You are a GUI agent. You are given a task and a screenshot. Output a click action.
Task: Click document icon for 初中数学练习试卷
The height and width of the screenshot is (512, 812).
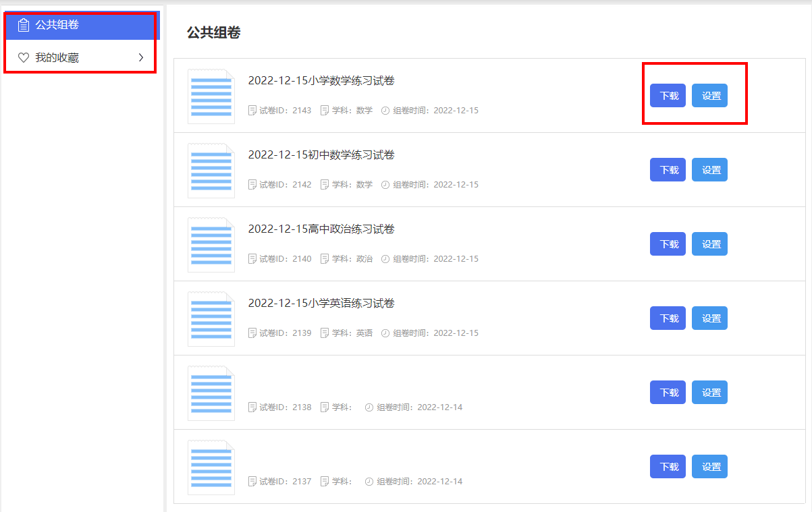(211, 171)
